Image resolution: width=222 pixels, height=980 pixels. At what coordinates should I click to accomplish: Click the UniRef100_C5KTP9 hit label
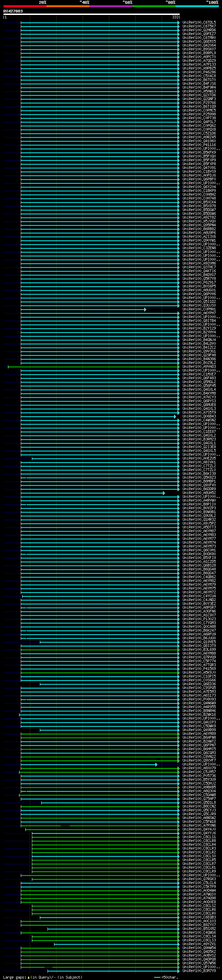199,887
